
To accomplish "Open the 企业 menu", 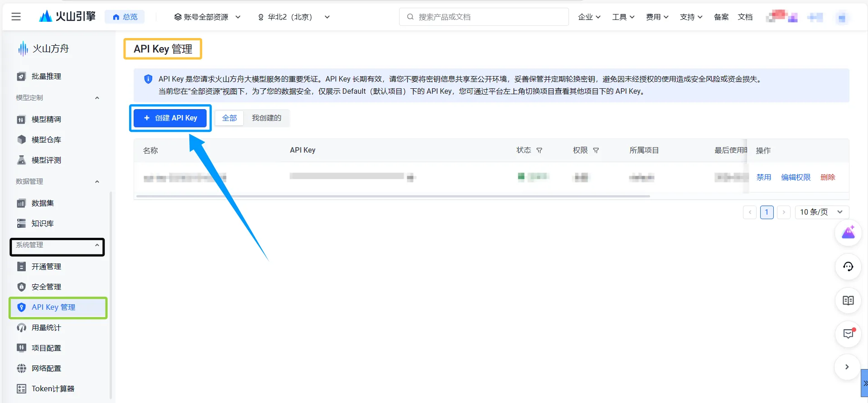I will 589,17.
